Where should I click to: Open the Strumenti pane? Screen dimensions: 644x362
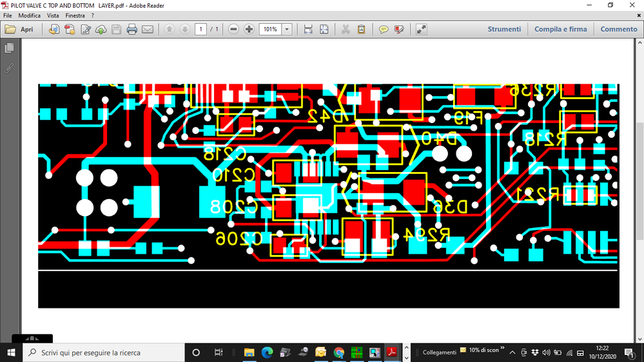click(504, 29)
